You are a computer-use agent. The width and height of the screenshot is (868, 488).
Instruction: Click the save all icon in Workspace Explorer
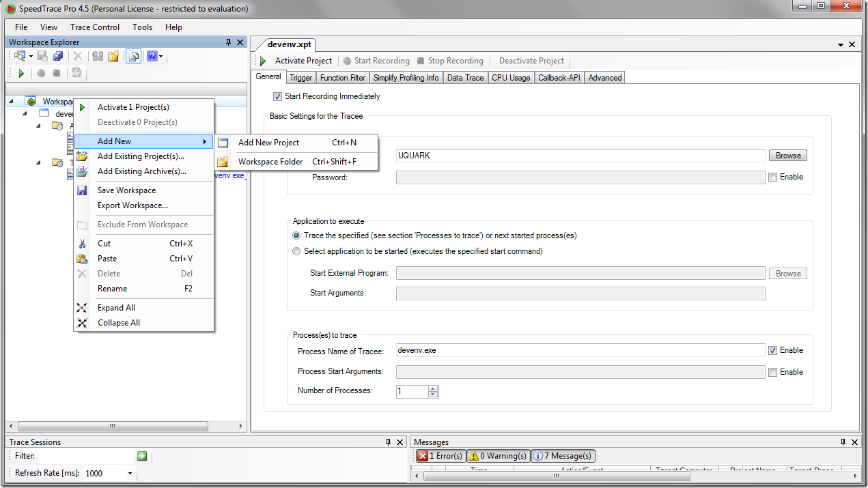click(58, 56)
